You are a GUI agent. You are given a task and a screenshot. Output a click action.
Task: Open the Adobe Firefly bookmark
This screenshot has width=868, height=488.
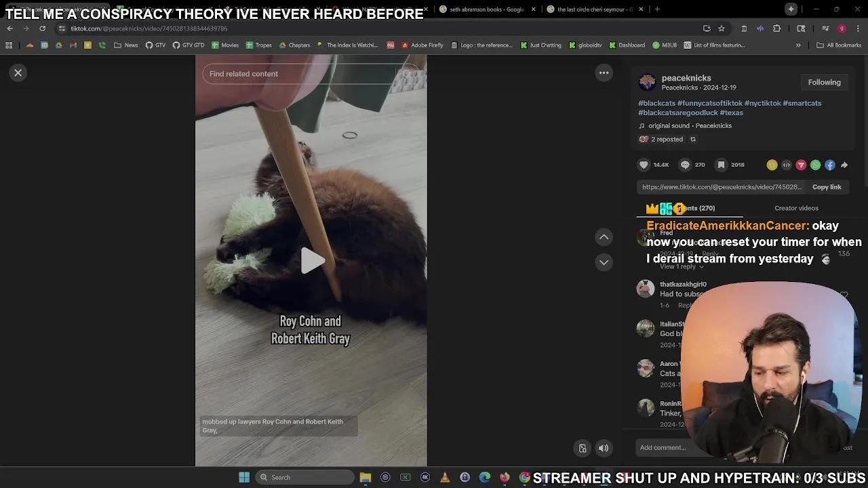422,45
